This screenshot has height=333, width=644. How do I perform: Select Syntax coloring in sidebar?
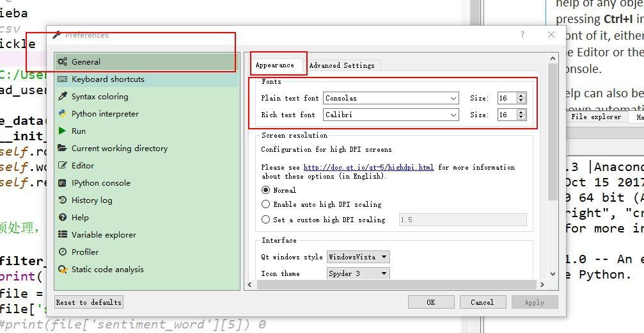(x=146, y=96)
